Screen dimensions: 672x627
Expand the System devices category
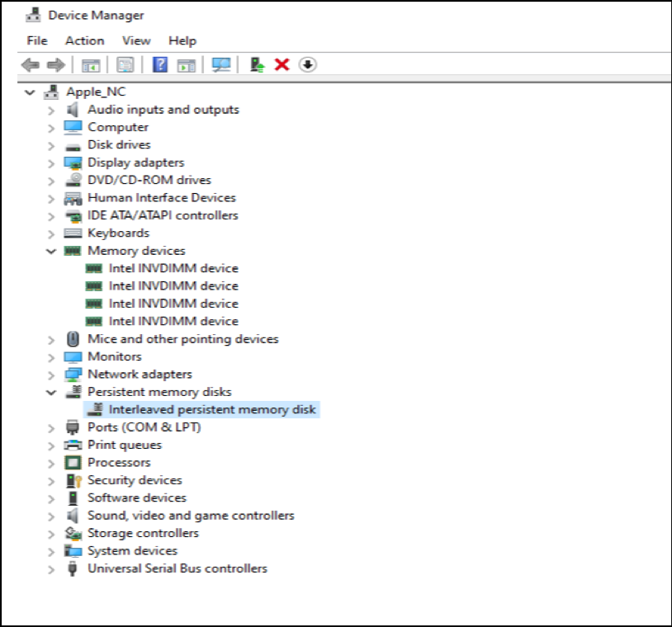click(51, 552)
